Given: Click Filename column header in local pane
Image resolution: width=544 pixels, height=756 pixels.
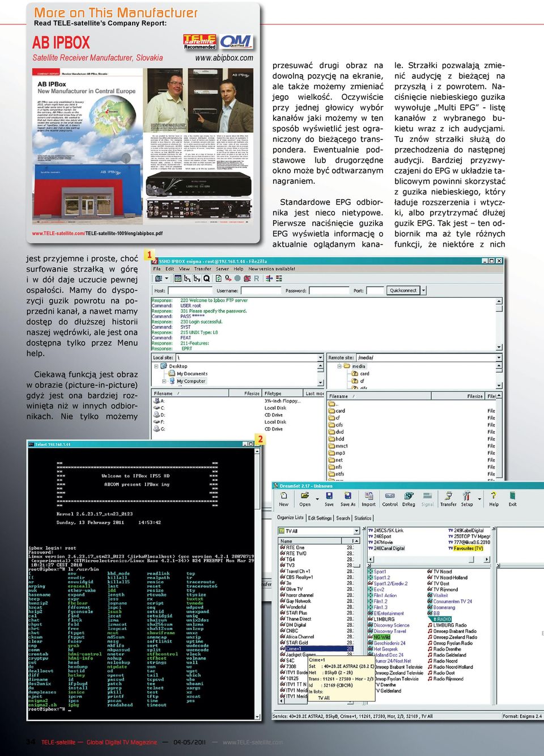Looking at the screenshot, I should point(190,394).
